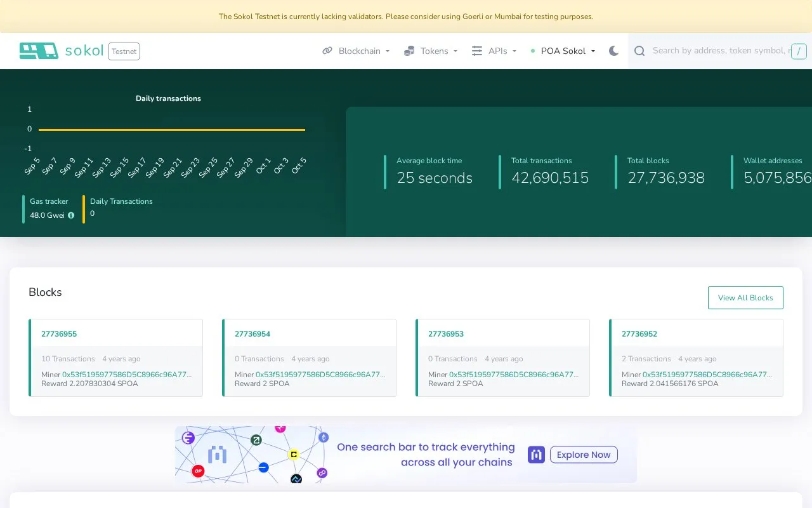Viewport: 812px width, 508px height.
Task: Click the Reward 2.041566176 SPOA text
Action: click(670, 384)
